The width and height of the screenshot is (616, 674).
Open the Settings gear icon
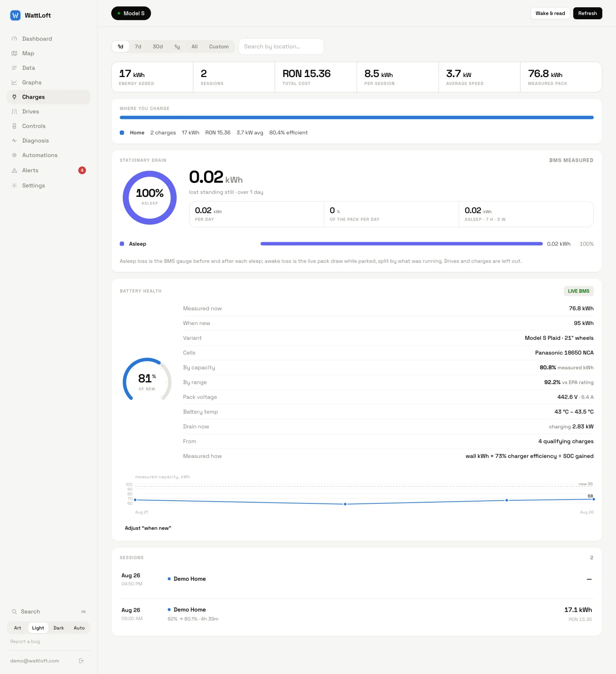click(x=14, y=186)
